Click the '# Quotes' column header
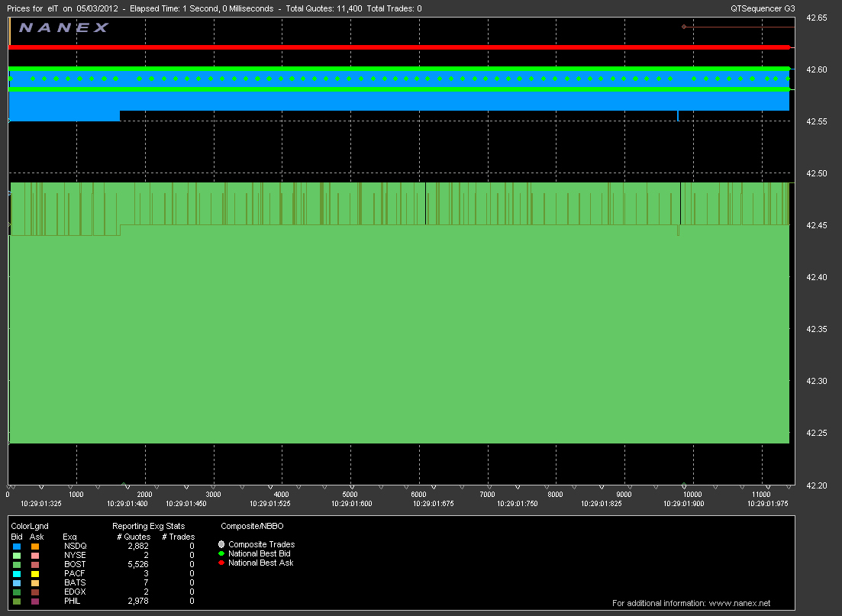The image size is (842, 616). click(134, 537)
